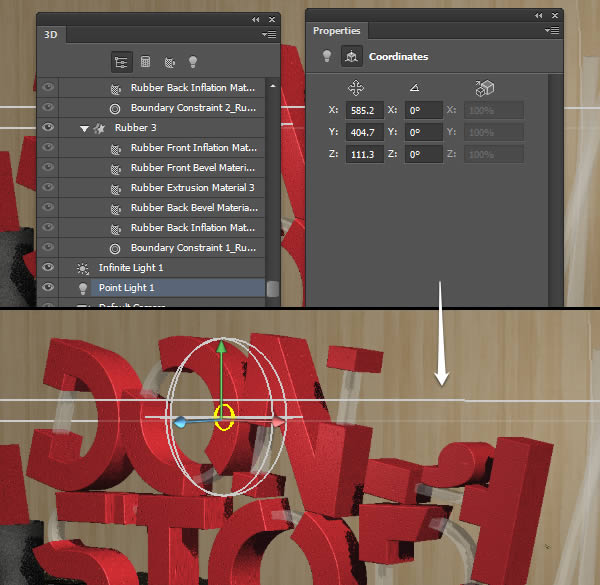Select Rubber Extrusion Material 3 row
This screenshot has width=600, height=585.
coord(162,187)
